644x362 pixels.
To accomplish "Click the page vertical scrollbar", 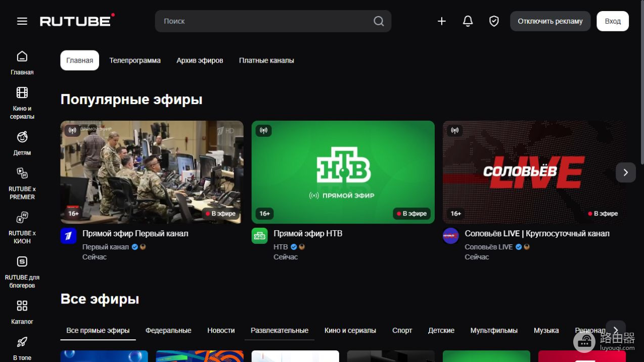I will (642, 82).
